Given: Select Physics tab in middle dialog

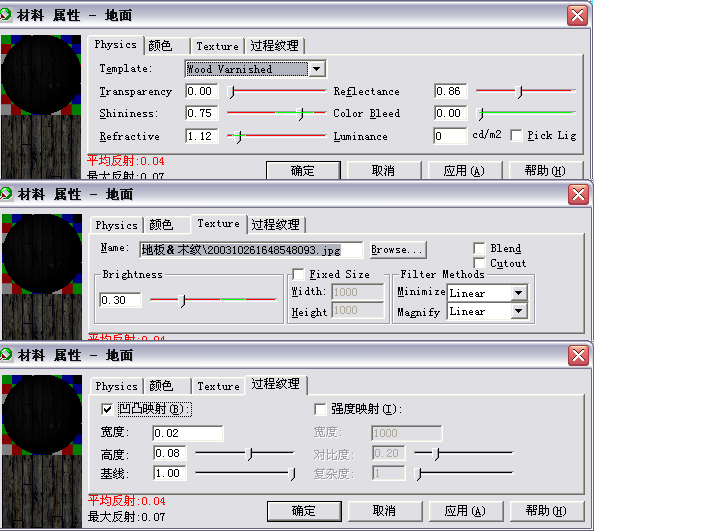Looking at the screenshot, I should (x=116, y=225).
